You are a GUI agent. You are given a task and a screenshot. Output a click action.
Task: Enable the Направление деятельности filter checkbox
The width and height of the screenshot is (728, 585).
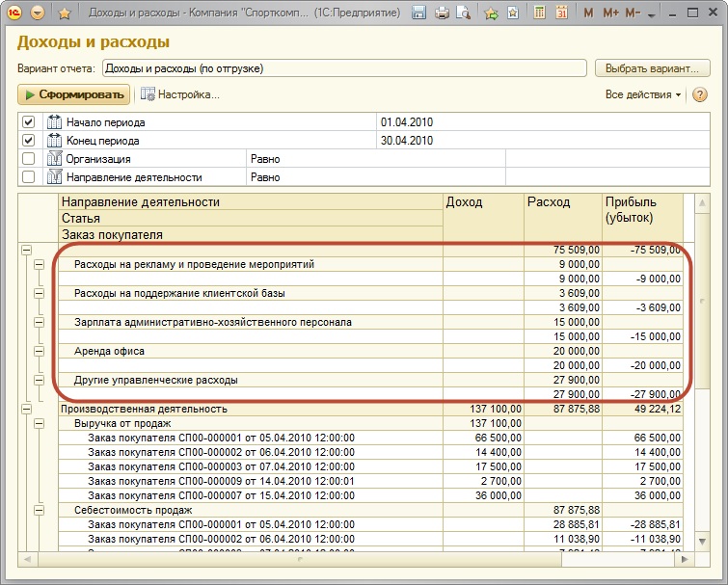click(x=28, y=177)
